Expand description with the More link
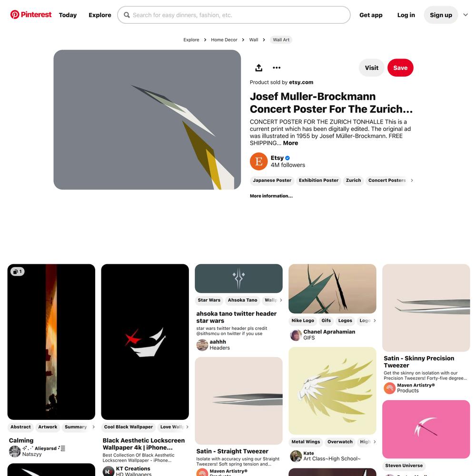Screen dimensions: 476x476 (290, 143)
